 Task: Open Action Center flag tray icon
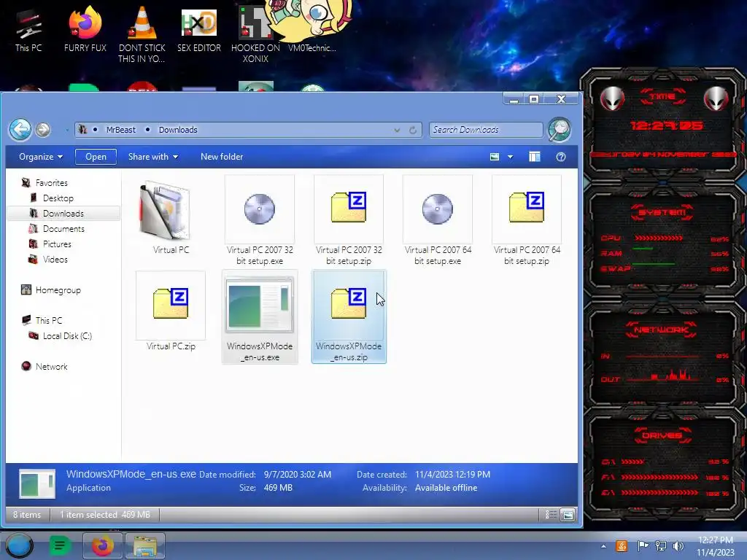(643, 545)
